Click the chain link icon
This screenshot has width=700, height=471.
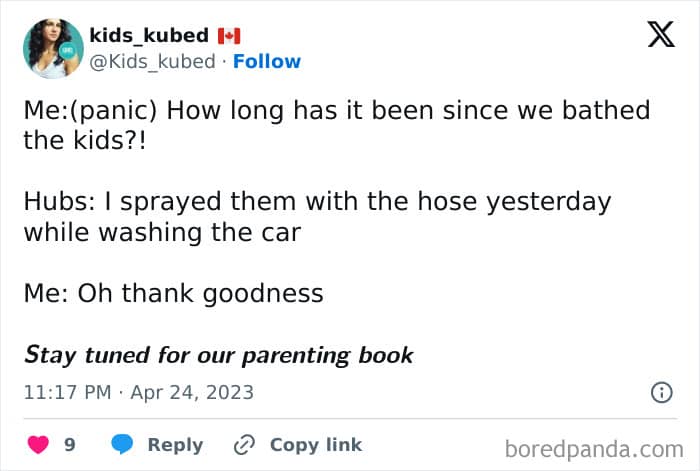(x=245, y=445)
